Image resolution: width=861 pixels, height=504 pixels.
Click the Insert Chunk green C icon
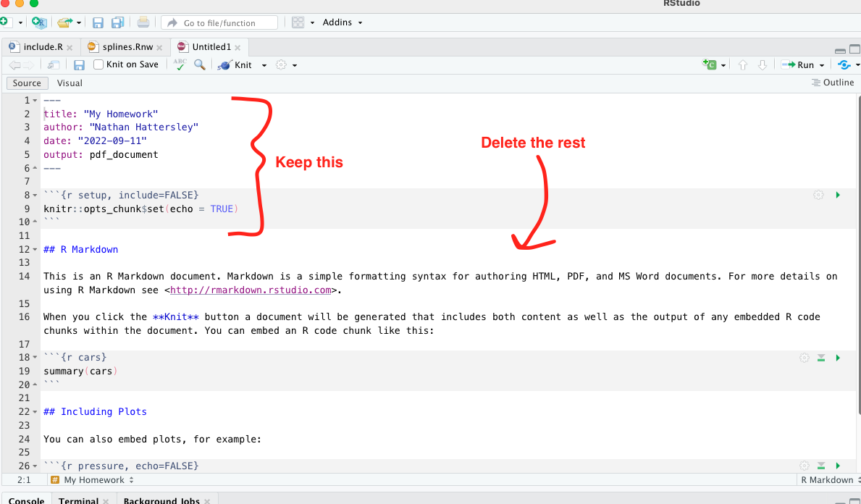point(710,64)
